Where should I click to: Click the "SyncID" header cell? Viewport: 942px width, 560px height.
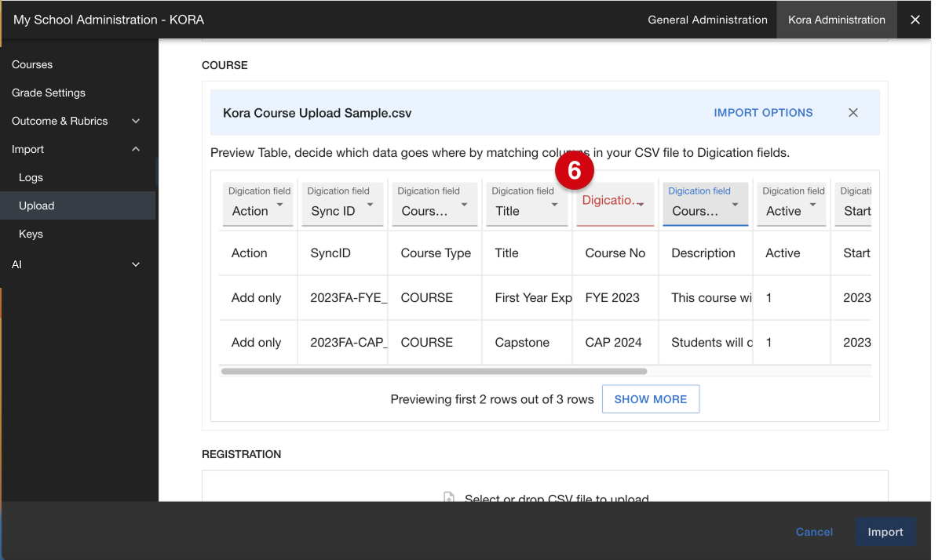pyautogui.click(x=342, y=253)
